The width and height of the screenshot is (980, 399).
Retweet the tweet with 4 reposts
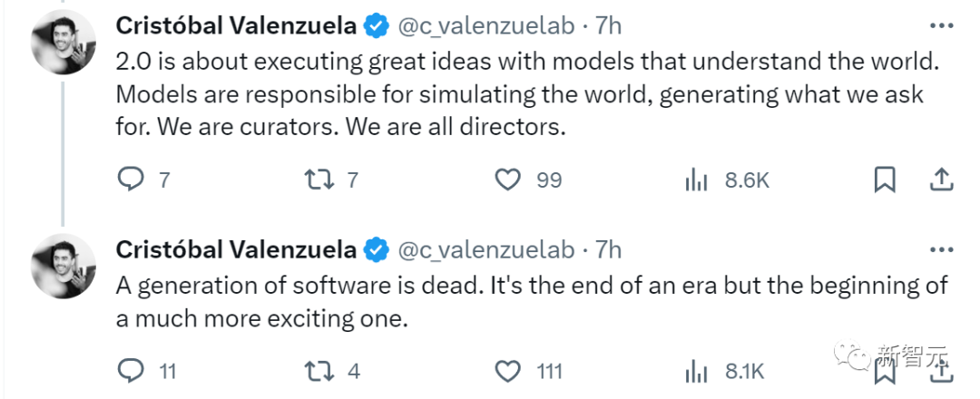(318, 370)
